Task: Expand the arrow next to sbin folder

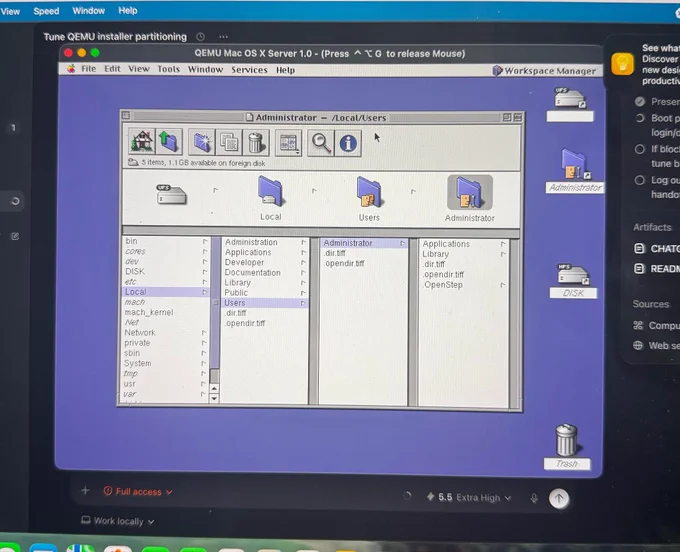Action: (x=204, y=353)
